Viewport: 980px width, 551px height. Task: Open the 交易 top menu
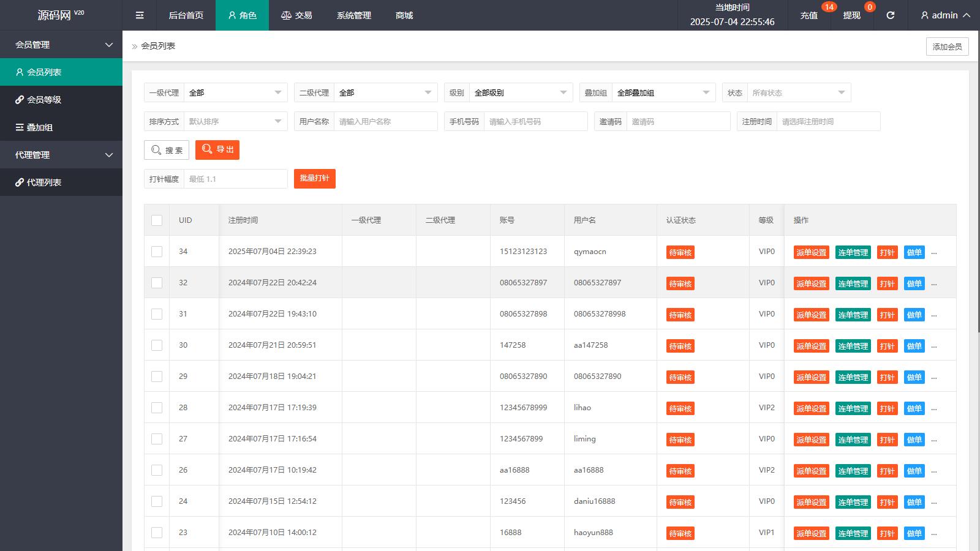point(296,15)
